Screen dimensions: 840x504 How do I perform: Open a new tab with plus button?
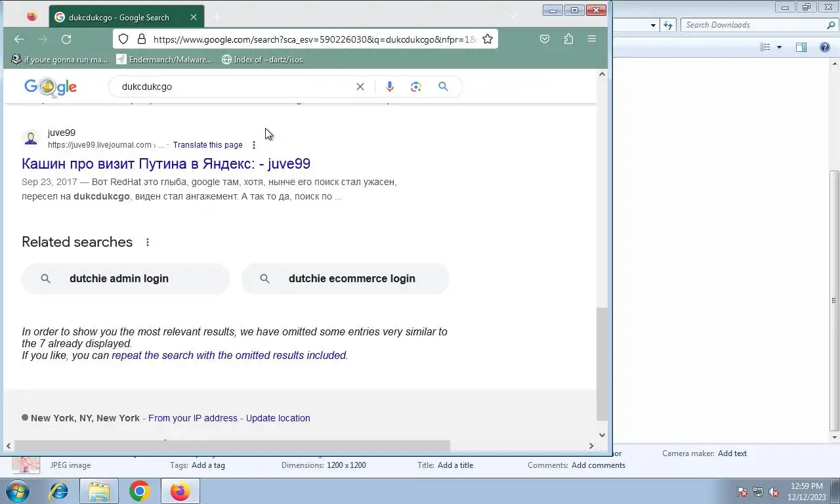(217, 17)
